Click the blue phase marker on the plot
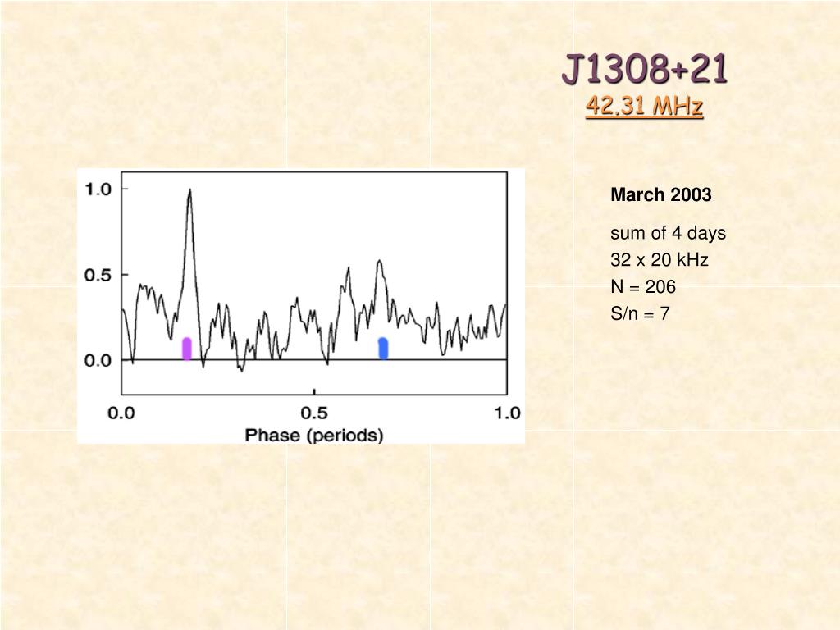This screenshot has height=630, width=840. (x=383, y=348)
